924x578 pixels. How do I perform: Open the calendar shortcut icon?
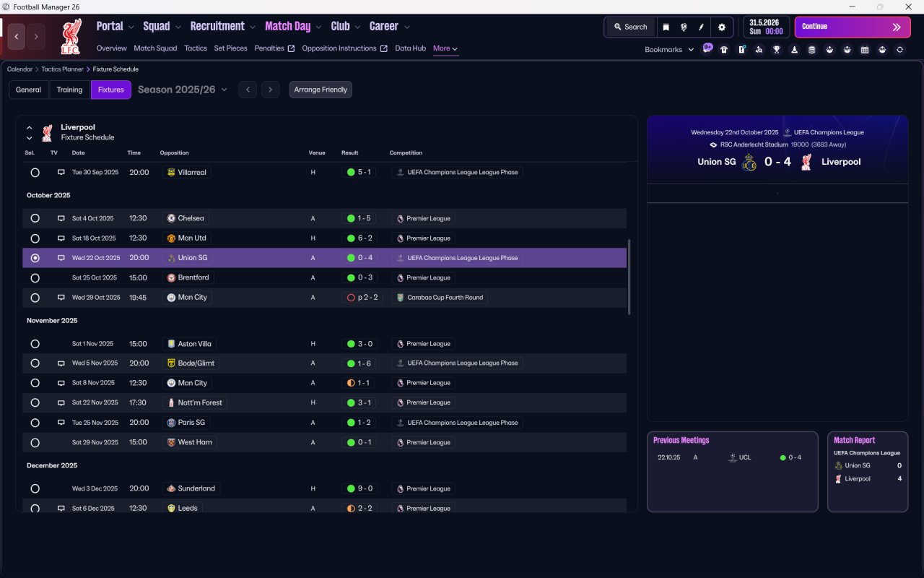(864, 50)
